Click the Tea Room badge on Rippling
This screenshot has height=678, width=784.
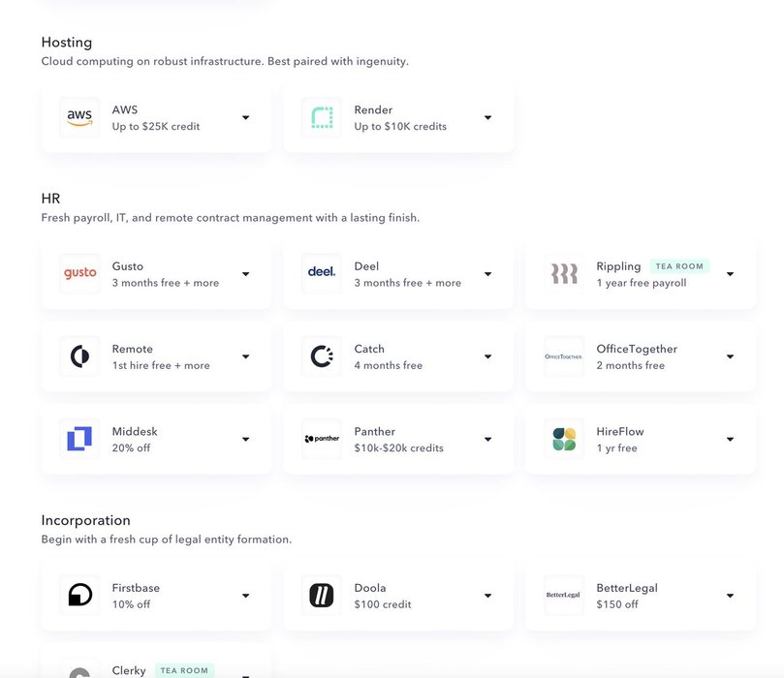(679, 266)
